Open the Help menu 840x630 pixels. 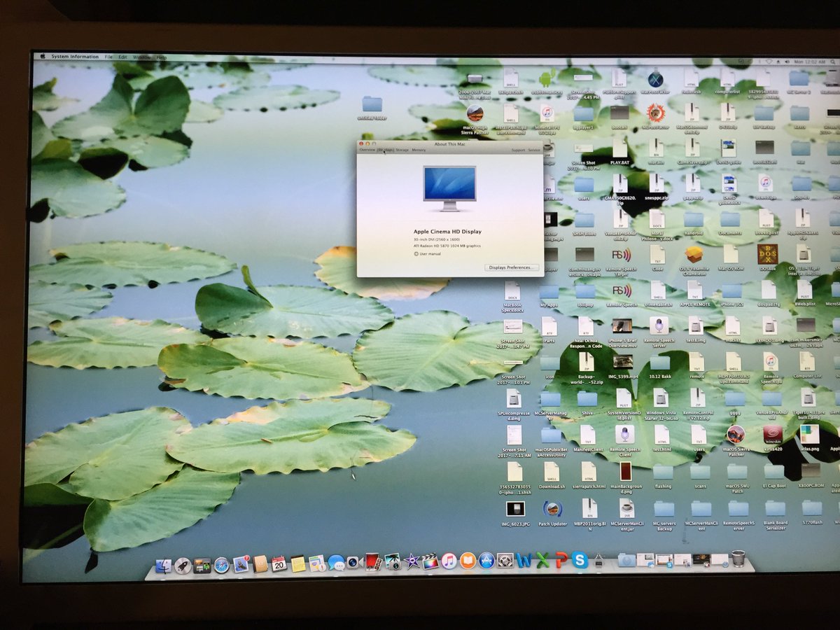[x=162, y=57]
